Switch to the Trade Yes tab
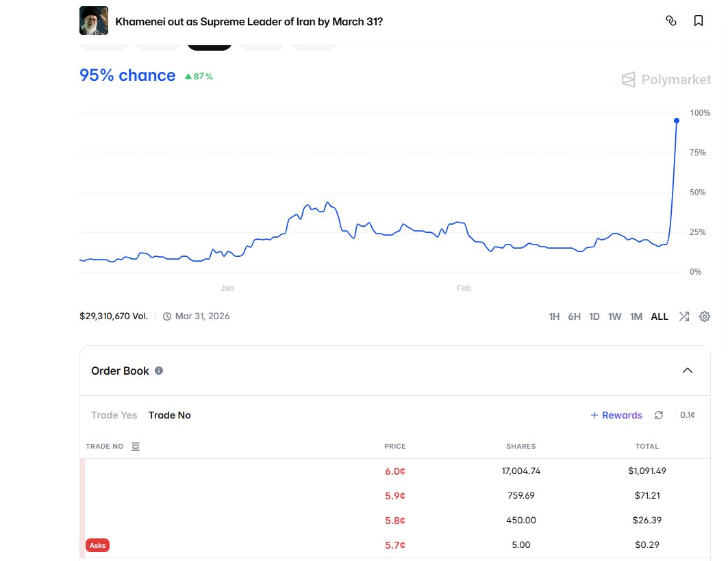Viewport: 728px width, 561px height. [x=114, y=415]
